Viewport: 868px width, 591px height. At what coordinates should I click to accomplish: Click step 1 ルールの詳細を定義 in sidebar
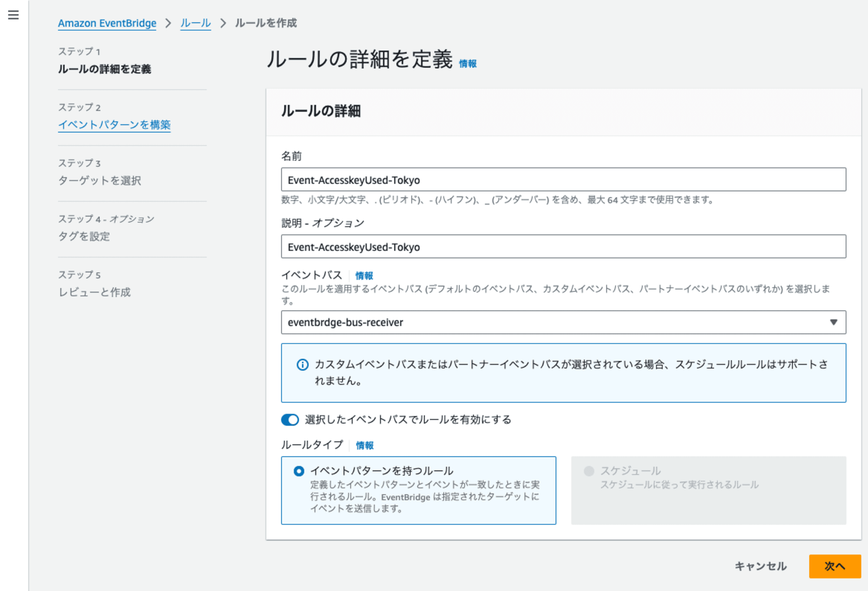click(105, 69)
